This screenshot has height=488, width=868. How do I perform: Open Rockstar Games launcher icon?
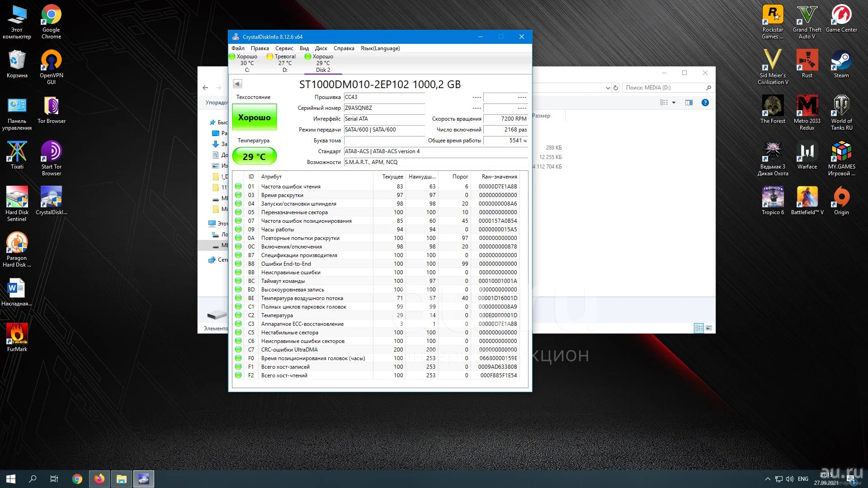(x=773, y=22)
